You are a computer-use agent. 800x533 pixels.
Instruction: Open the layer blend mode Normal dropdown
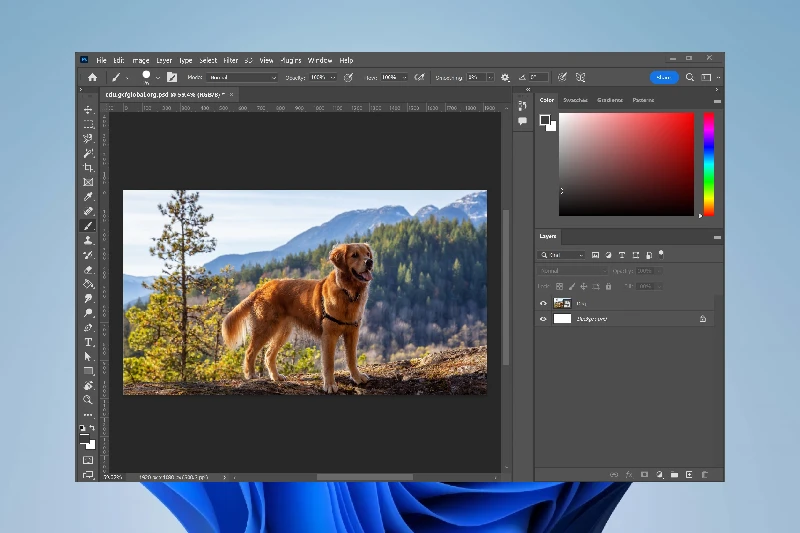tap(573, 271)
